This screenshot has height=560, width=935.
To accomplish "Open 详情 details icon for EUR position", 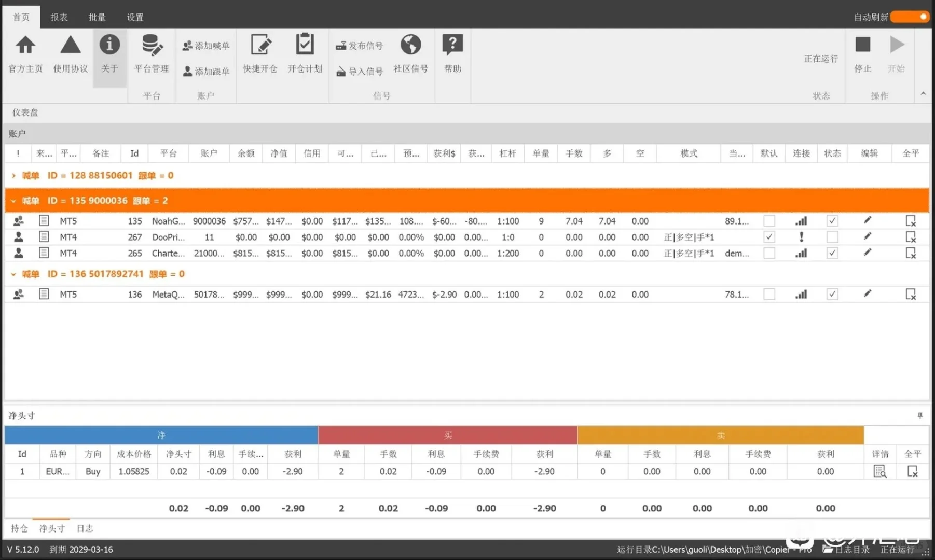I will 880,471.
